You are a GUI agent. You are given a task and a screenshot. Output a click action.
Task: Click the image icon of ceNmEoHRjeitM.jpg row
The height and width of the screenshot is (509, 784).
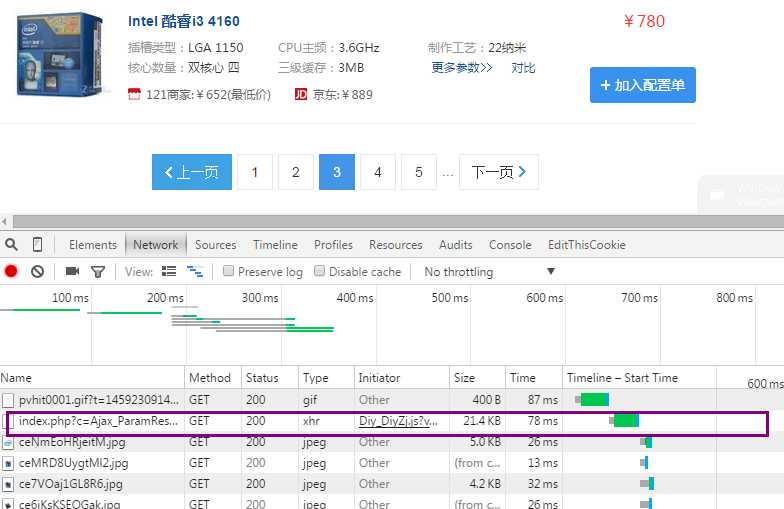point(8,442)
